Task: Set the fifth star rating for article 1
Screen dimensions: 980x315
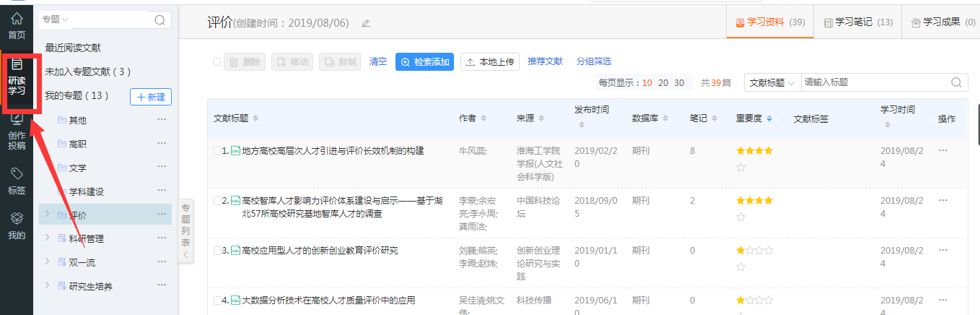Action: click(740, 168)
